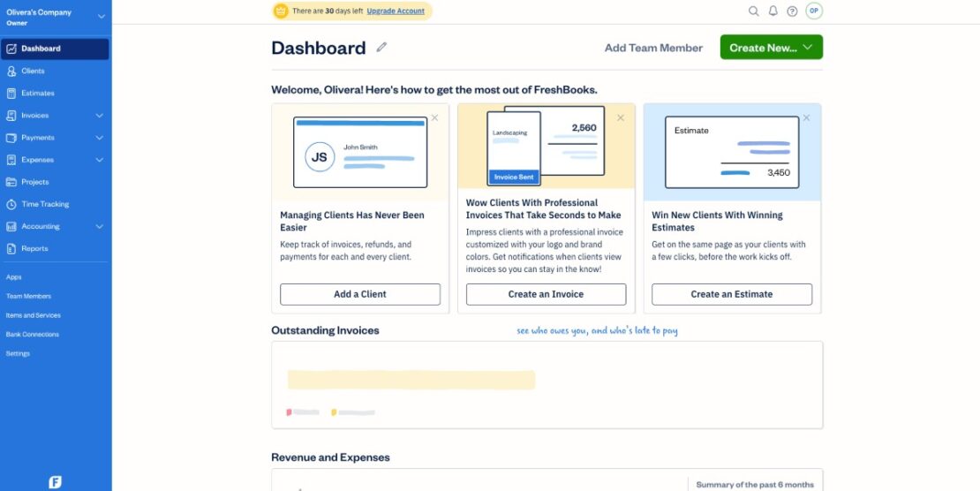Click the John Smith client illustration
Image resolution: width=980 pixels, height=491 pixels.
(x=360, y=153)
